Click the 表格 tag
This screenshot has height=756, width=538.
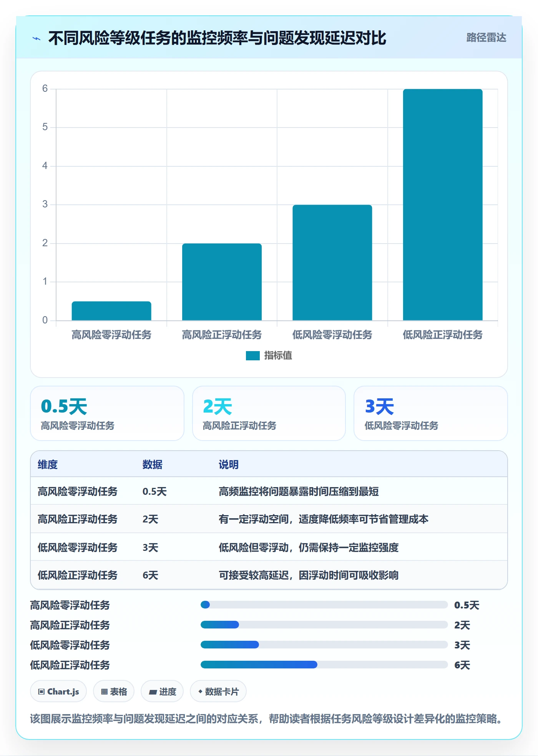point(114,691)
